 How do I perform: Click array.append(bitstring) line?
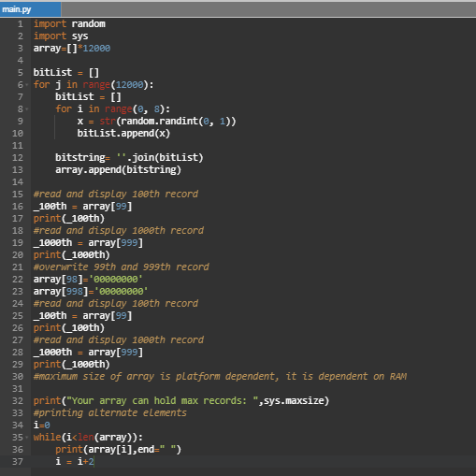(118, 170)
